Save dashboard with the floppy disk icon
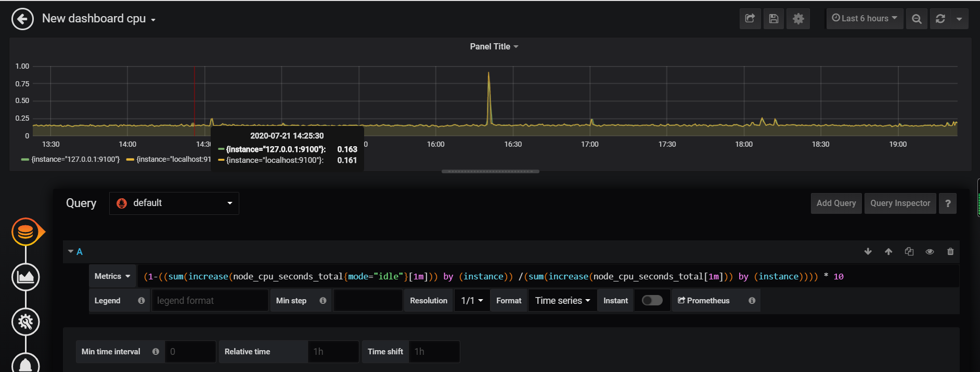 (774, 19)
